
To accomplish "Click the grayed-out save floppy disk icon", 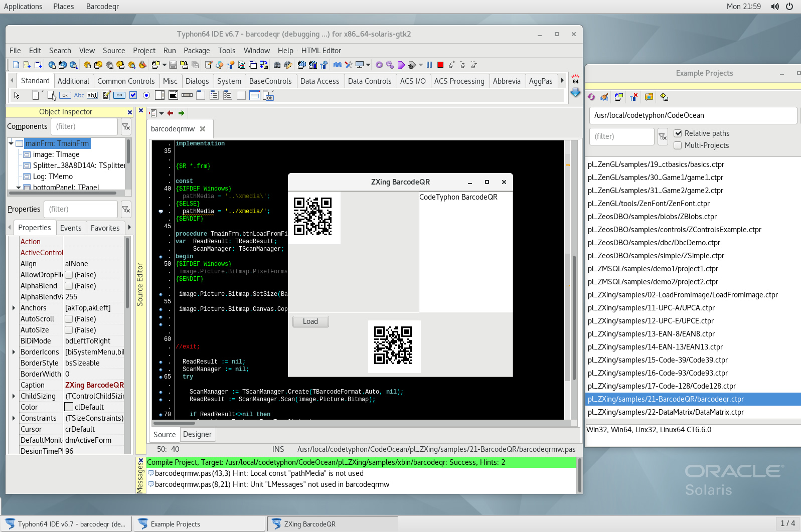I will pos(173,65).
